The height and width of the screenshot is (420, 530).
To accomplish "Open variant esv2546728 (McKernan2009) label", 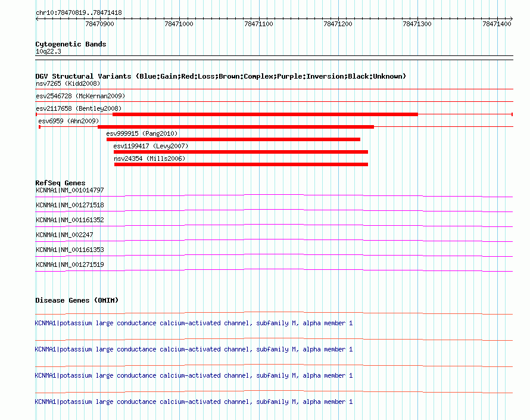I will (x=80, y=96).
